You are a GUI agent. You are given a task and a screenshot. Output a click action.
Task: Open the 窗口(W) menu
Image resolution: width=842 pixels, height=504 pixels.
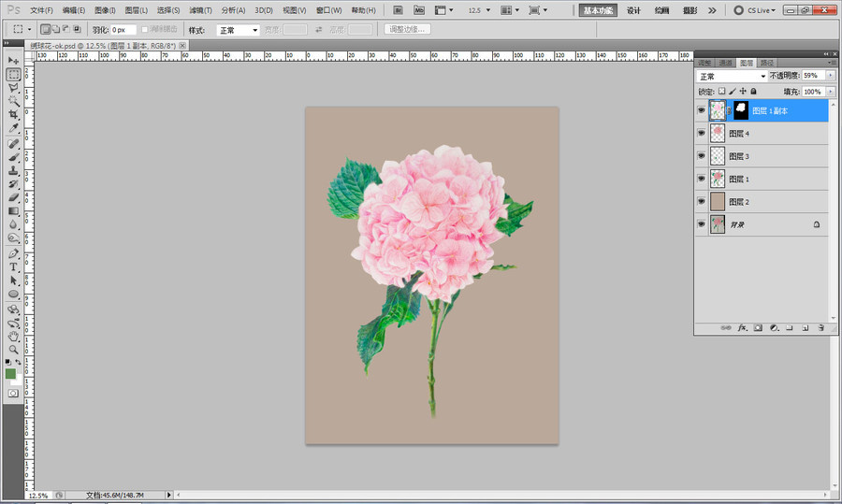[x=328, y=10]
